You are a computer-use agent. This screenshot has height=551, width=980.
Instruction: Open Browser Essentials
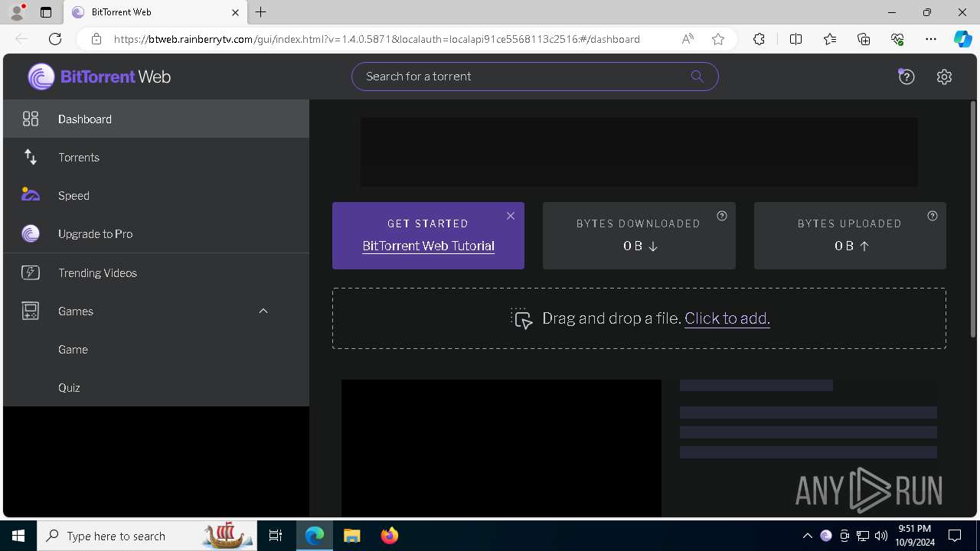coord(897,39)
